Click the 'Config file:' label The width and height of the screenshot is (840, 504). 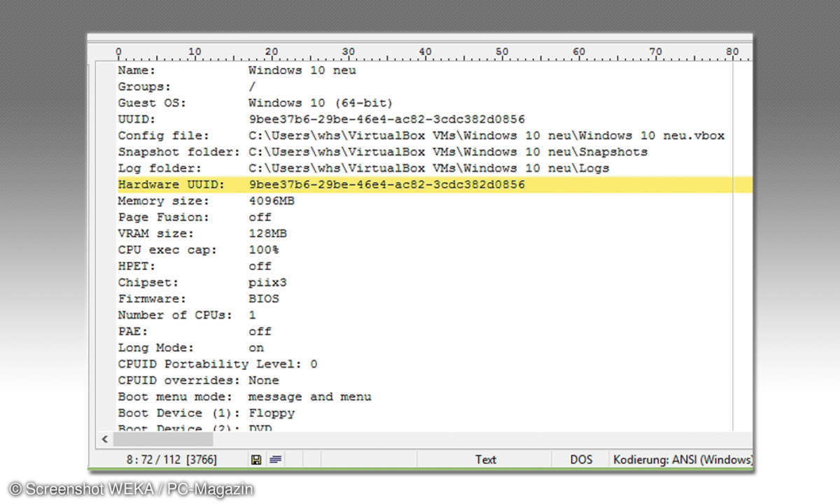coord(163,136)
